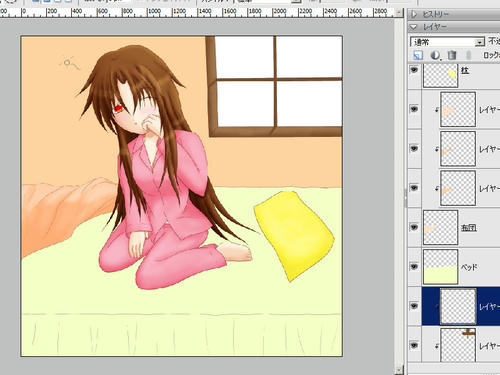
Task: Hide the ベッド layer
Action: point(414,267)
